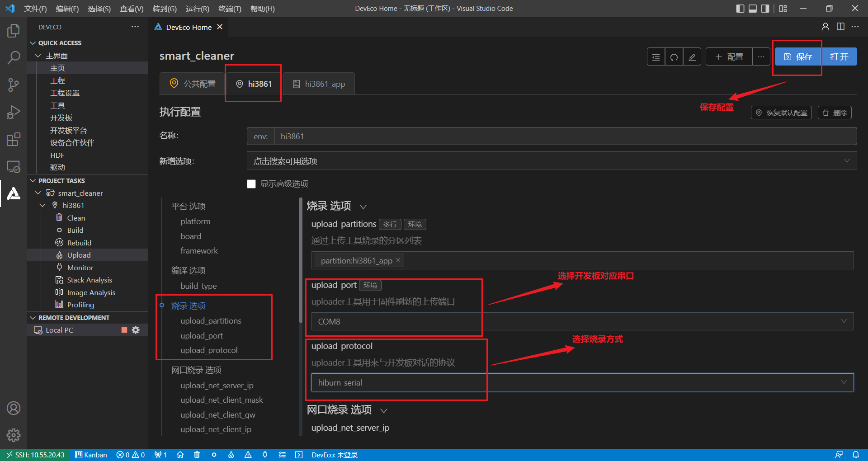
Task: Collapse the hi3861 tree node
Action: pos(42,205)
